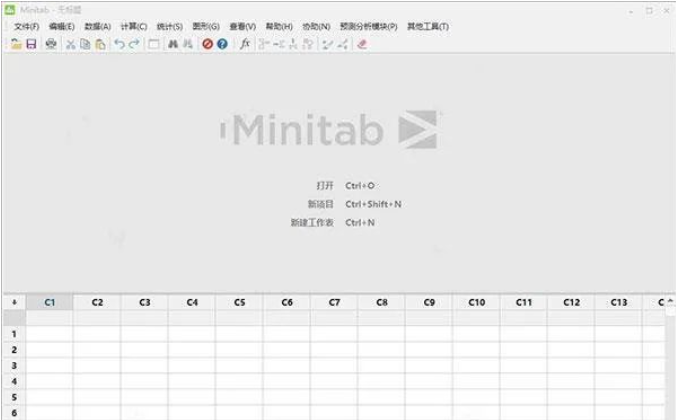Image resolution: width=676 pixels, height=420 pixels.
Task: Click the 打开 Ctrl+O shortcut text
Action: pyautogui.click(x=345, y=186)
